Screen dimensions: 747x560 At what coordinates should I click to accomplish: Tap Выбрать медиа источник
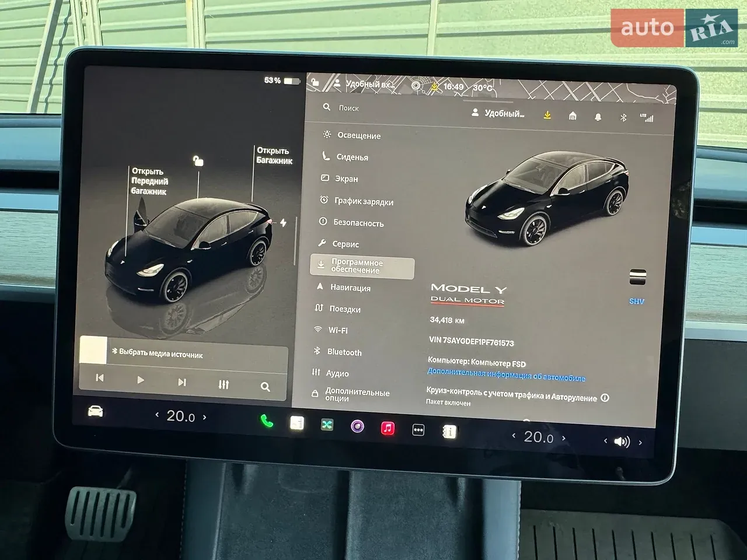click(x=157, y=354)
